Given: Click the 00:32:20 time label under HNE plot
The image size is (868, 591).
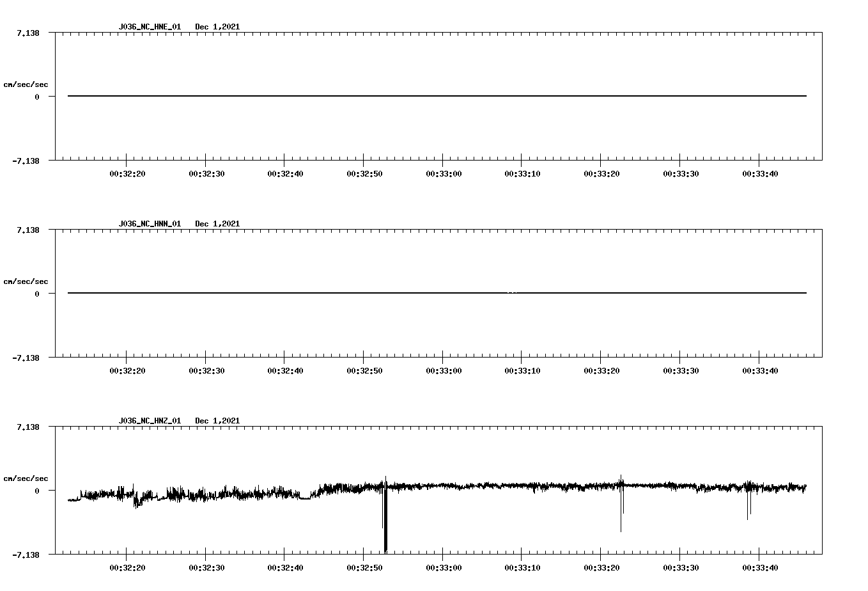Looking at the screenshot, I should 127,174.
